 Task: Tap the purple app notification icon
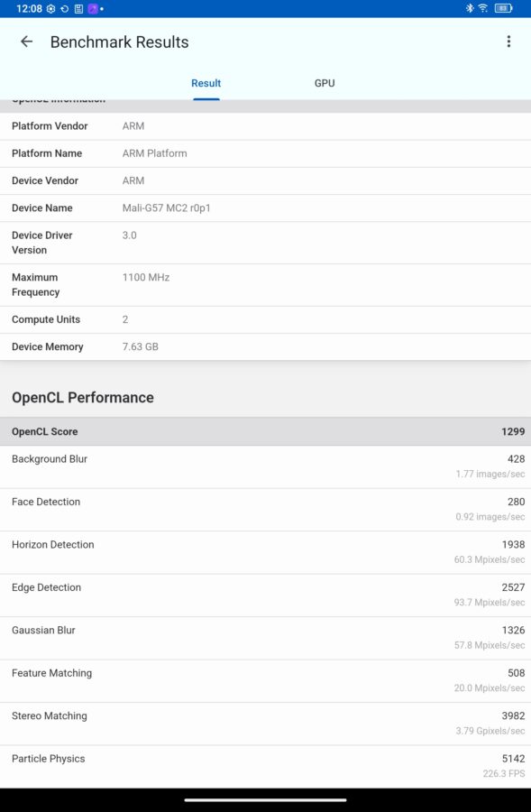[x=93, y=9]
